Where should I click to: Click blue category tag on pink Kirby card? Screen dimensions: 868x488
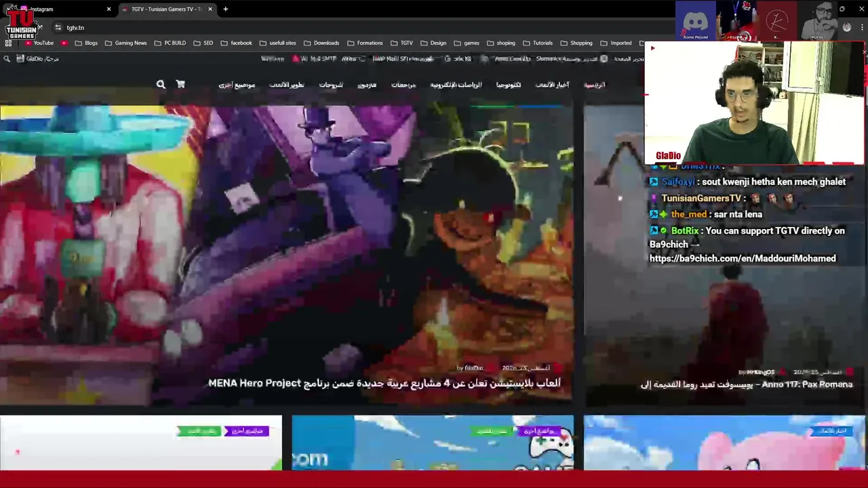(831, 431)
